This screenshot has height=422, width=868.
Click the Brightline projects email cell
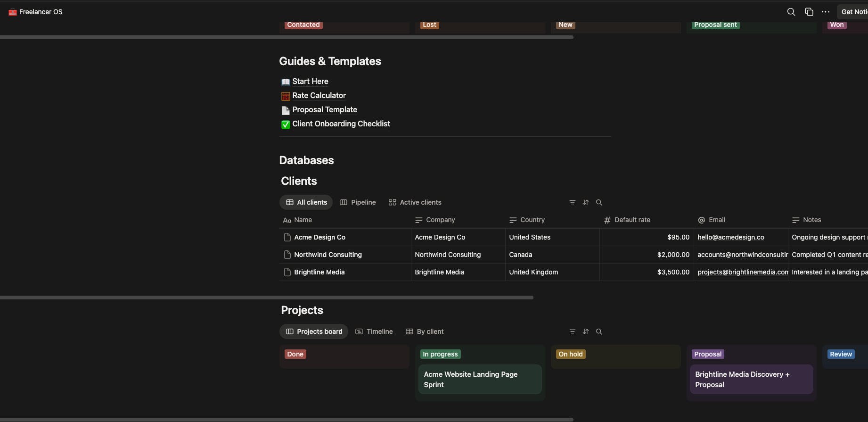coord(741,272)
